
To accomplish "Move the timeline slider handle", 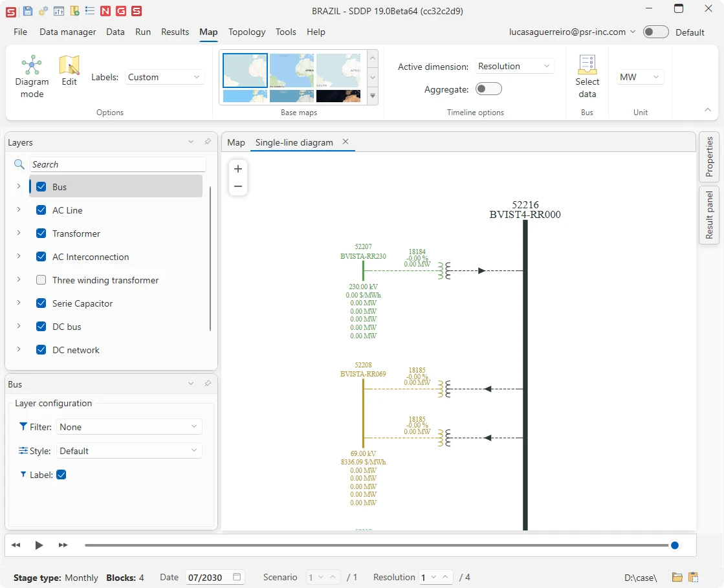I will [675, 545].
